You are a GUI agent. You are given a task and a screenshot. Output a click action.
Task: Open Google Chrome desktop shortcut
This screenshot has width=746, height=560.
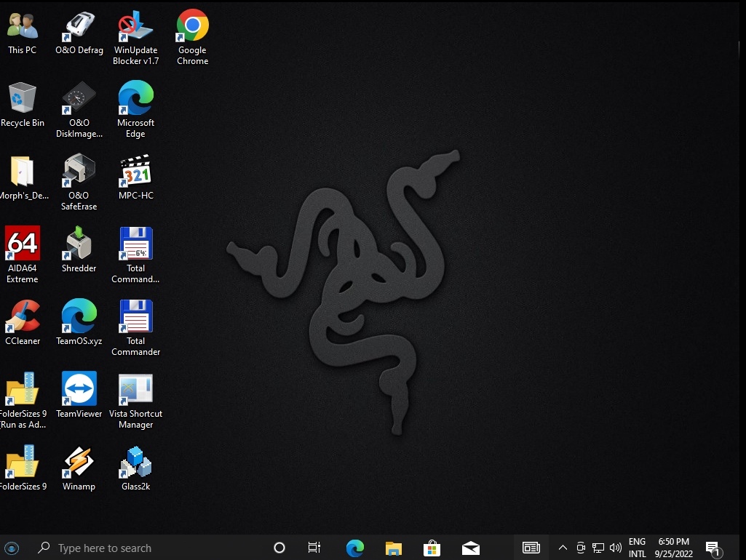click(192, 27)
